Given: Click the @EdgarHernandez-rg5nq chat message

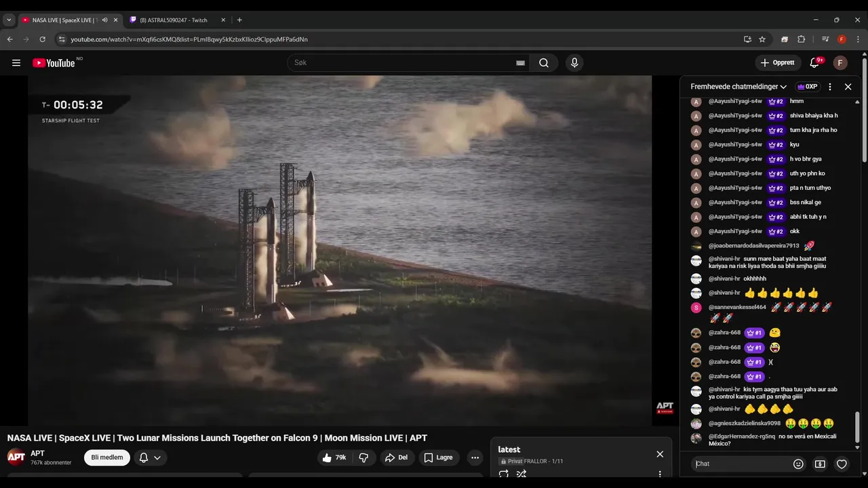Looking at the screenshot, I should click(772, 440).
